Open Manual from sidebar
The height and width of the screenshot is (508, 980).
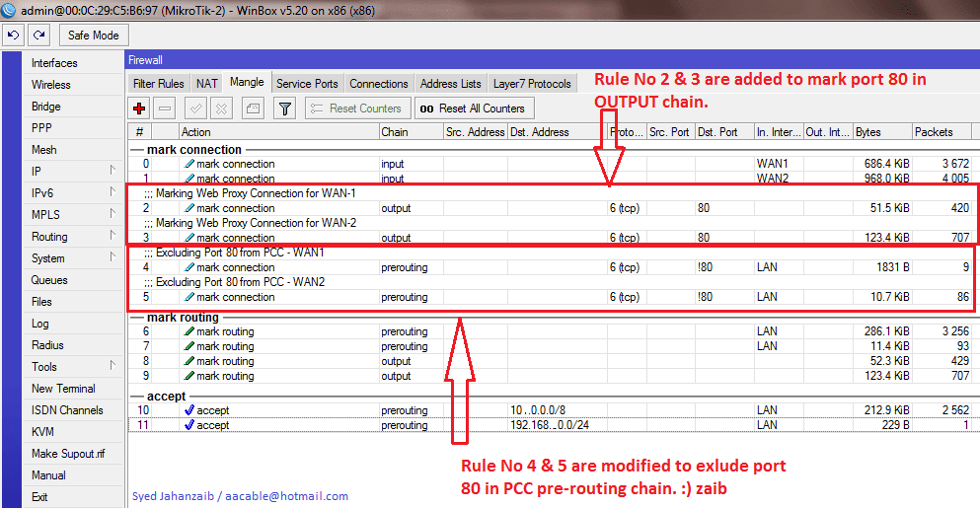coord(48,475)
